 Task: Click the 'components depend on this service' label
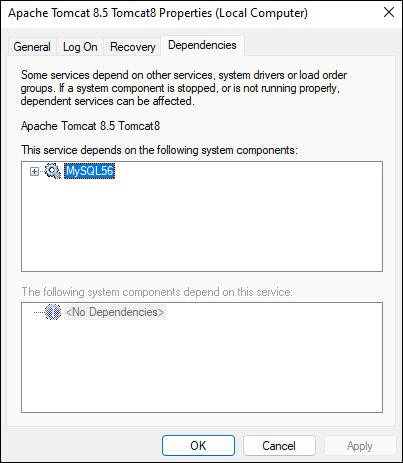[x=157, y=292]
